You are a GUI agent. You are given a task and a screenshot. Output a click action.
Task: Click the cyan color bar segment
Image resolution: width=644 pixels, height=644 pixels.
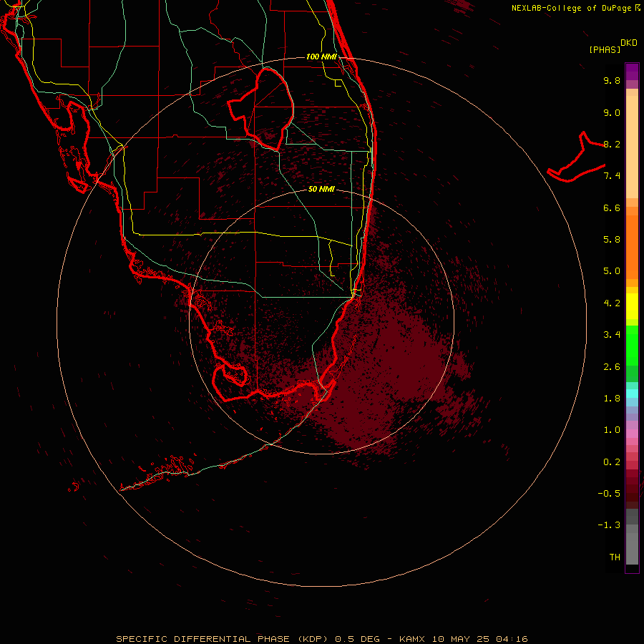632,394
